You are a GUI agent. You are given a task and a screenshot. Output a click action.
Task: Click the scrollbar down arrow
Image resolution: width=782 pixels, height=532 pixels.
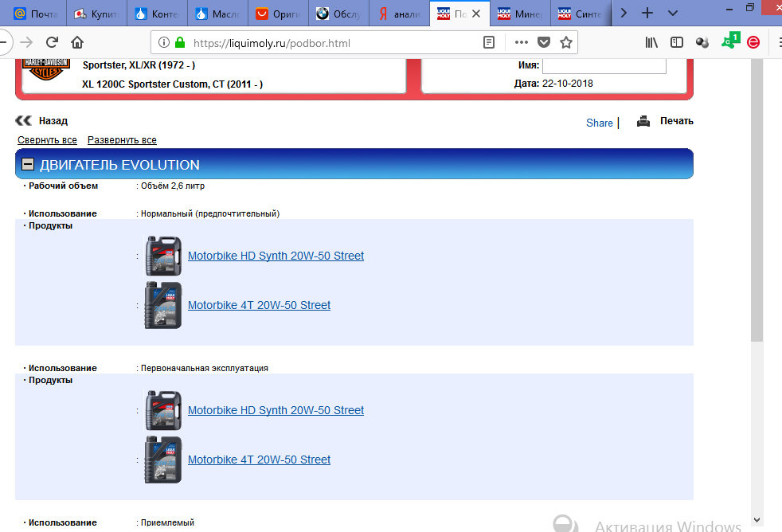click(x=757, y=520)
